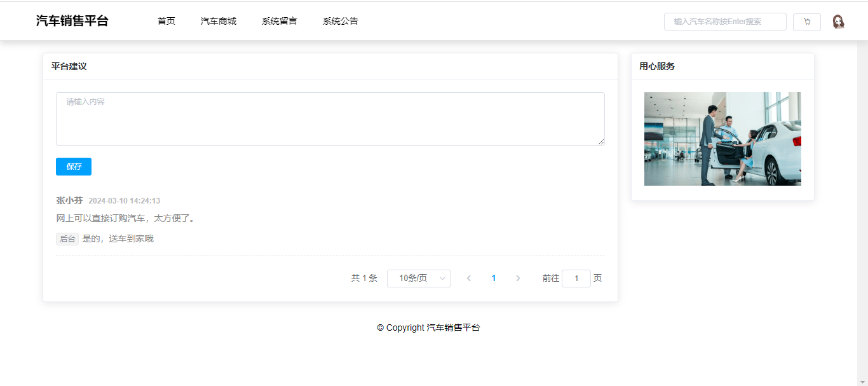This screenshot has width=868, height=386.
Task: Open 系统公告 menu item
Action: 341,21
